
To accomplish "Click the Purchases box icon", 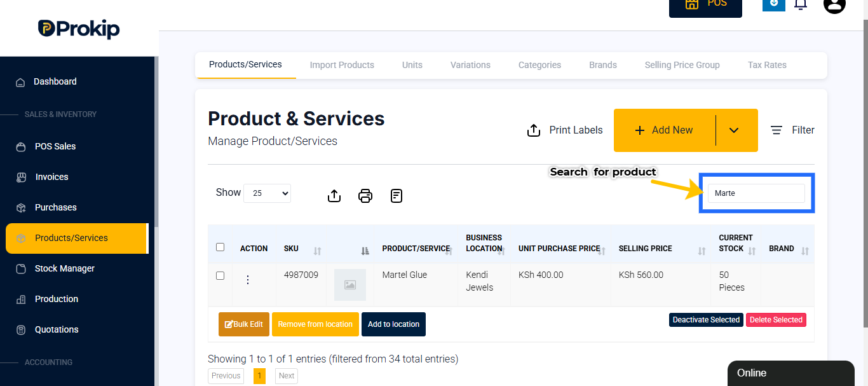I will click(21, 208).
